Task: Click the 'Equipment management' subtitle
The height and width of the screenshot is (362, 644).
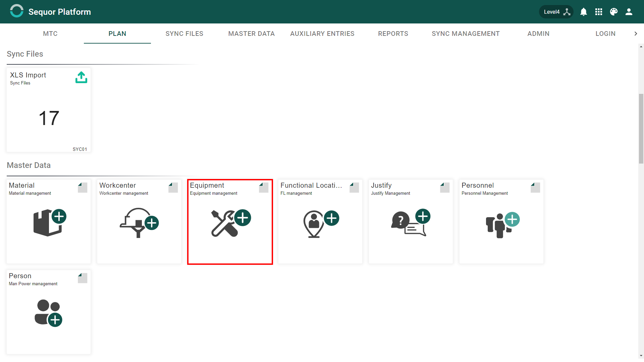Action: pos(214,193)
